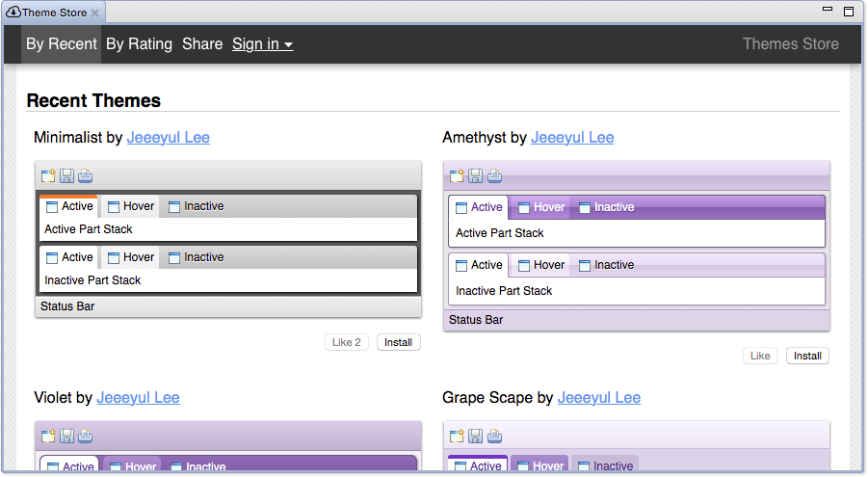
Task: Click the save icon in Amethyst preview
Action: point(475,175)
